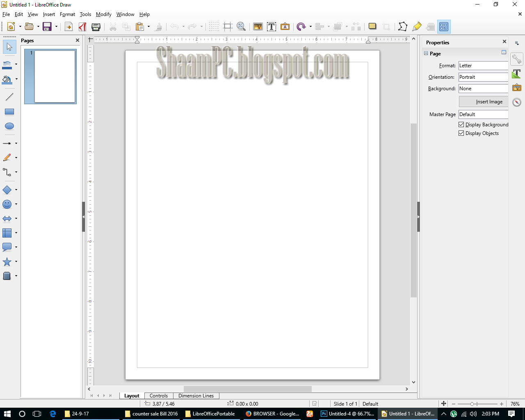Pick the Rectangle shape tool
Image resolution: width=525 pixels, height=420 pixels.
tap(9, 112)
